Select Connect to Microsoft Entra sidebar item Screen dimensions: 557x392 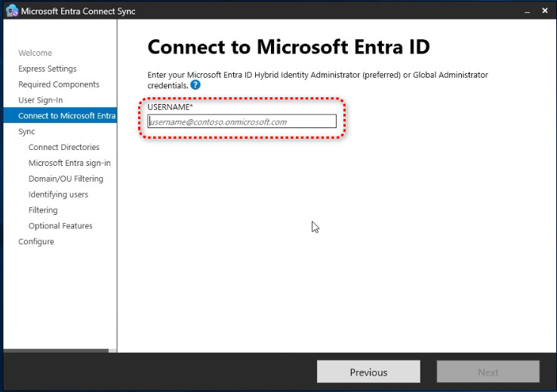point(66,115)
